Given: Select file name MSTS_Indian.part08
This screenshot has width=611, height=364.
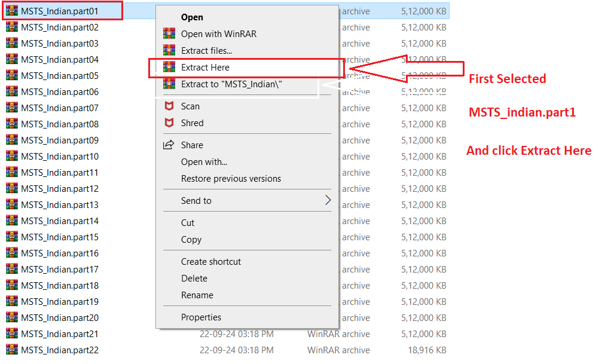Looking at the screenshot, I should pos(60,124).
